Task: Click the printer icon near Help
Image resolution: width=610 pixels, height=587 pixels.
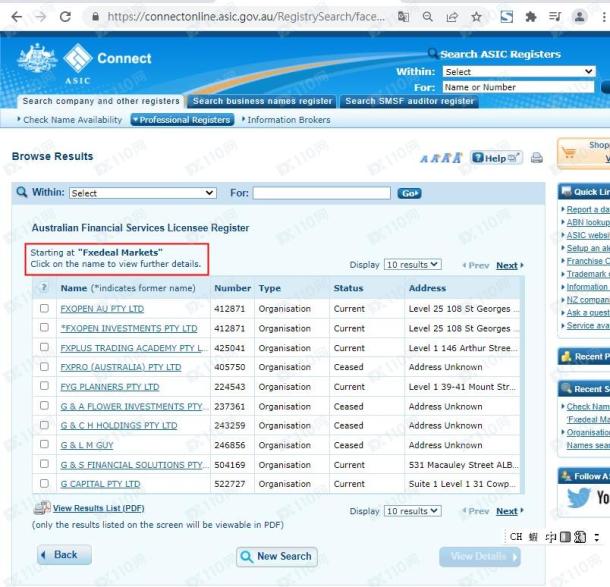Action: coord(537,158)
